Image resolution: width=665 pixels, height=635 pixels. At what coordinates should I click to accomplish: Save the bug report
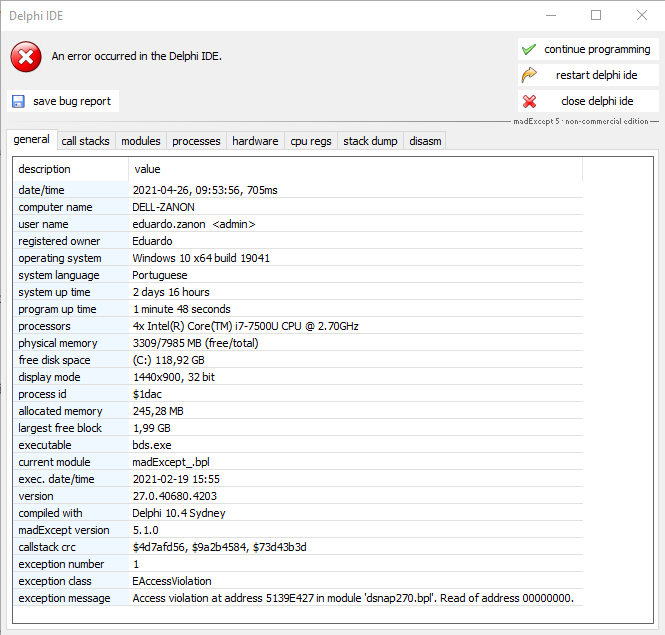coord(63,101)
